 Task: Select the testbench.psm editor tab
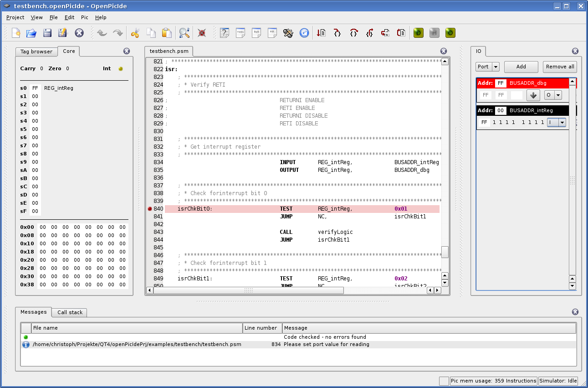click(x=169, y=51)
